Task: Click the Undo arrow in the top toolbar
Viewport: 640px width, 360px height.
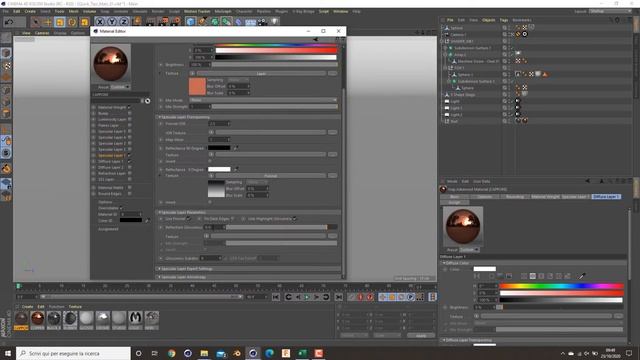Action: [9, 22]
